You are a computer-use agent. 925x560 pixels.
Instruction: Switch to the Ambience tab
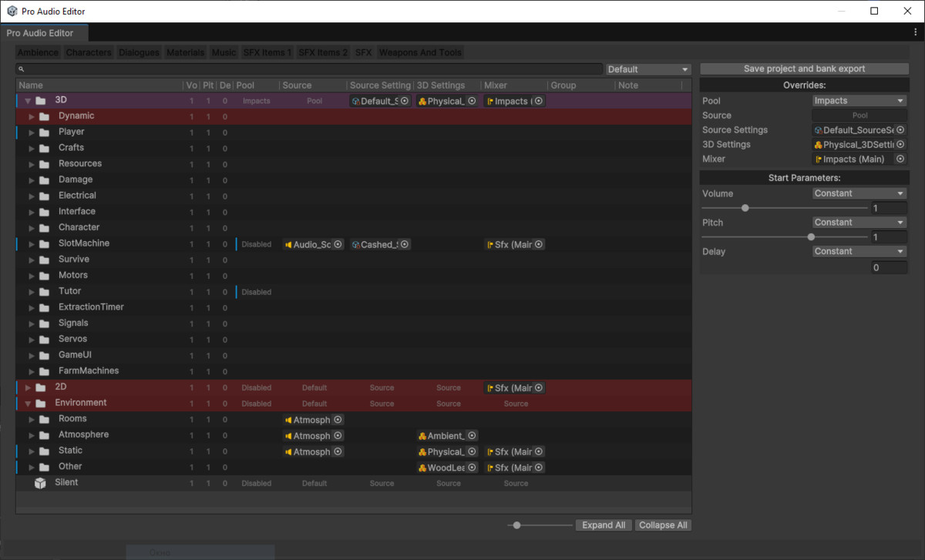tap(37, 52)
